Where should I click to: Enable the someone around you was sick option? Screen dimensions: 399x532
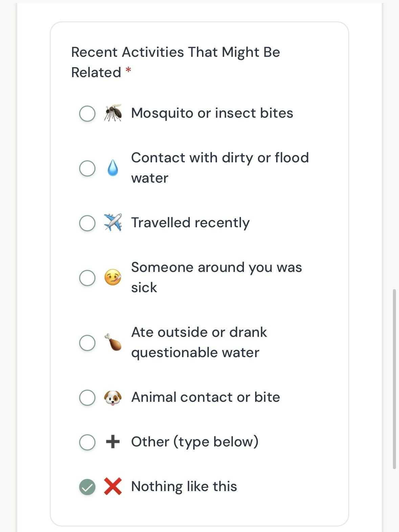tap(87, 278)
